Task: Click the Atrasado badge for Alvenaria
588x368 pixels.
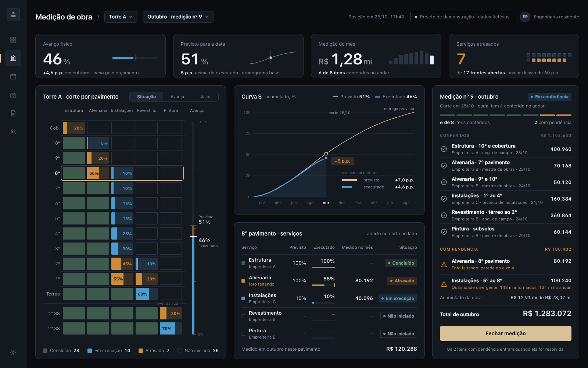Action: pos(402,281)
